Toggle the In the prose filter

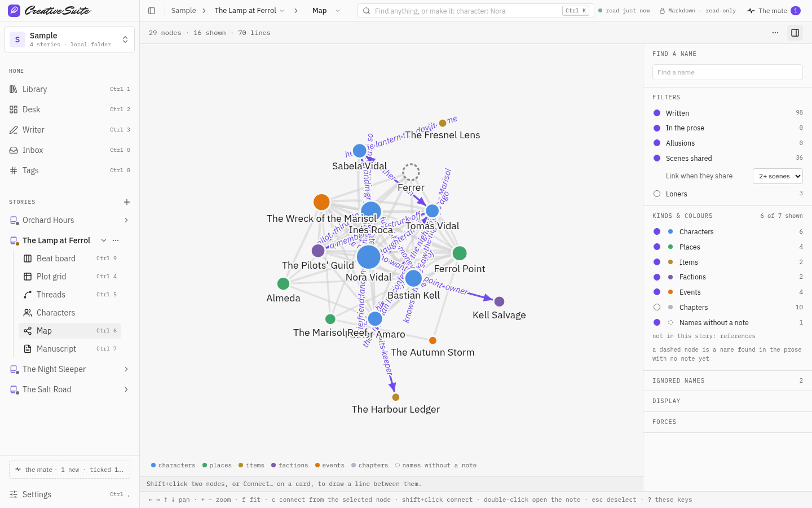click(657, 128)
